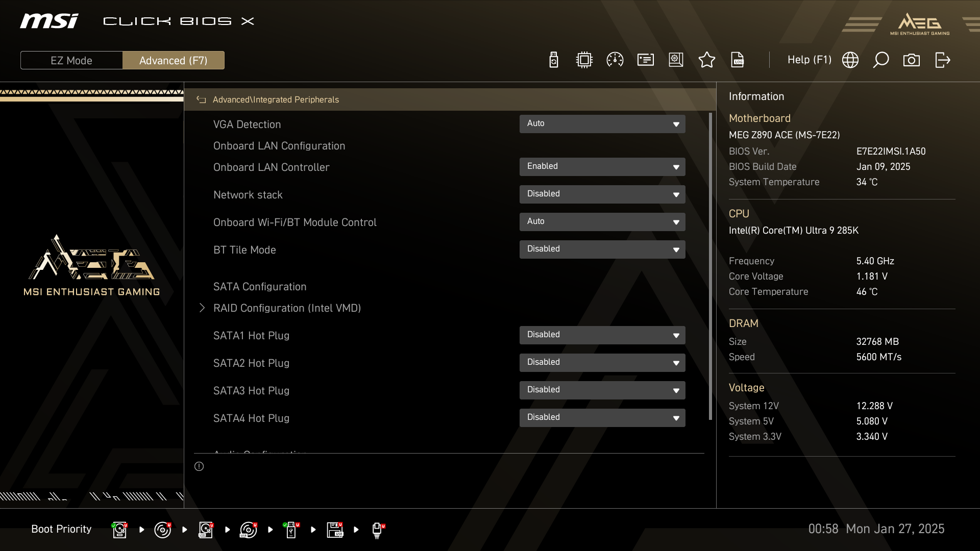The image size is (980, 551).
Task: Expand RAID Configuration (Intel VMD)
Action: [x=286, y=308]
